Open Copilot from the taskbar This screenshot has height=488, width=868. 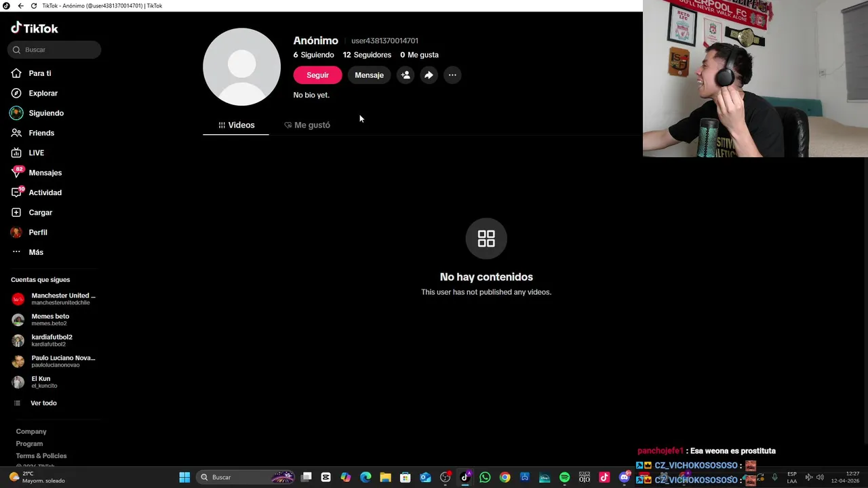click(x=346, y=477)
